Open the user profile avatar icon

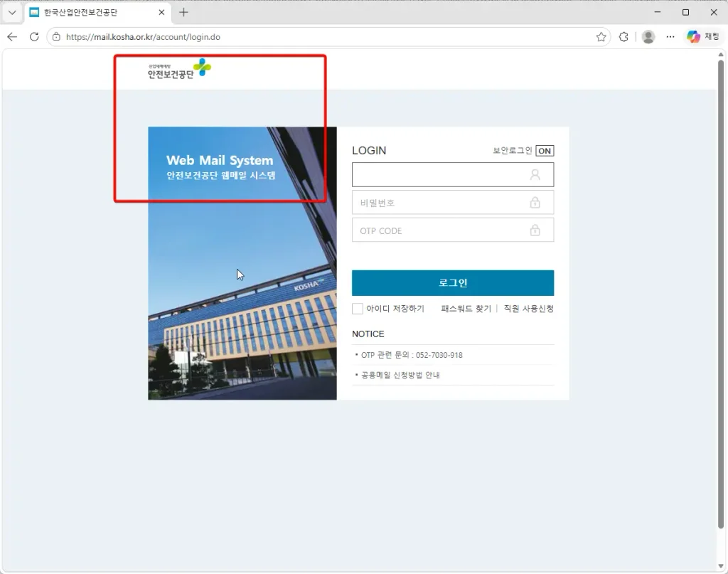click(x=648, y=37)
